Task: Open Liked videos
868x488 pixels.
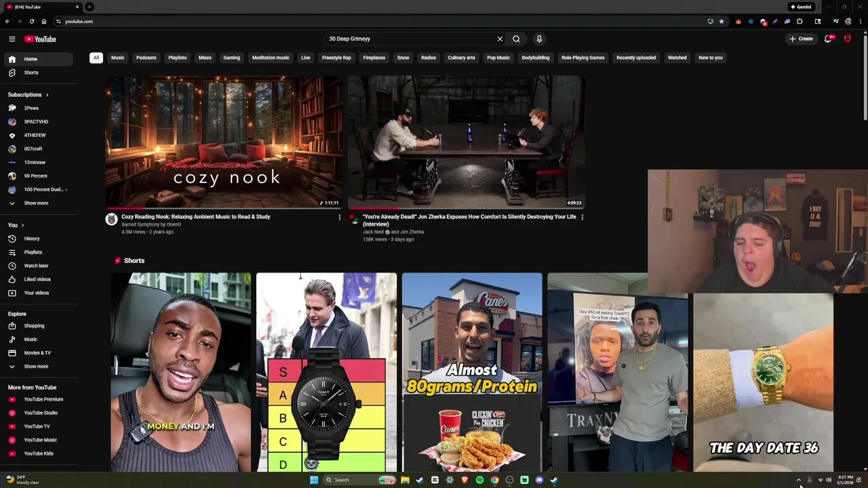Action: [38, 279]
